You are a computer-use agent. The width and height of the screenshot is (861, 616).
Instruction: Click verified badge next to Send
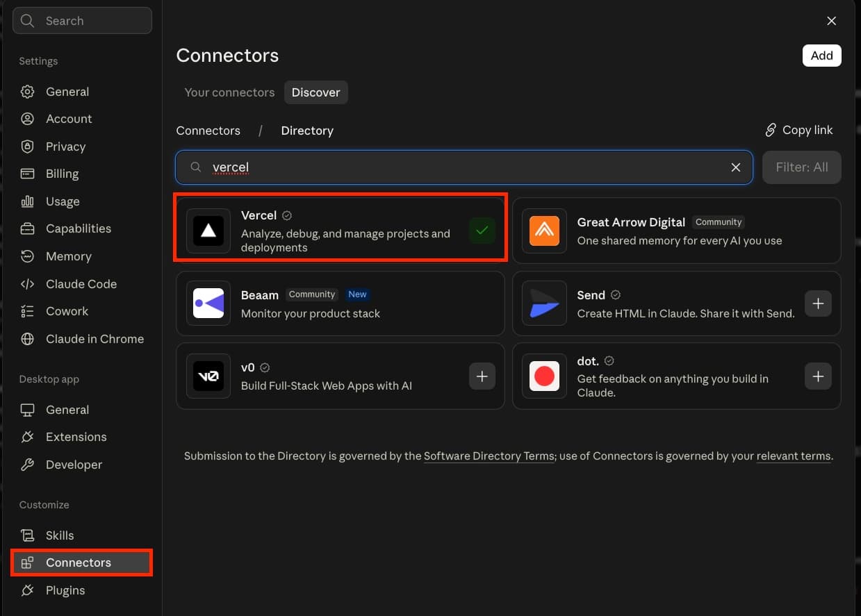[x=616, y=295]
